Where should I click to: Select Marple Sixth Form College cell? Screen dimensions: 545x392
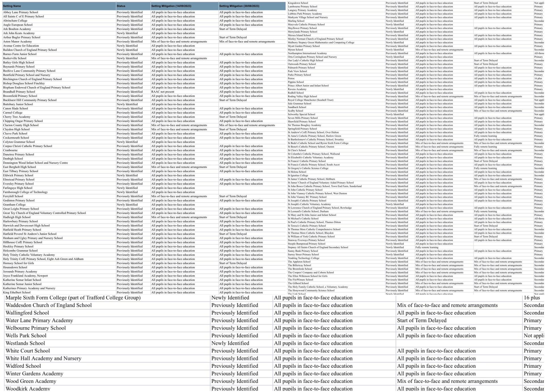(73, 298)
